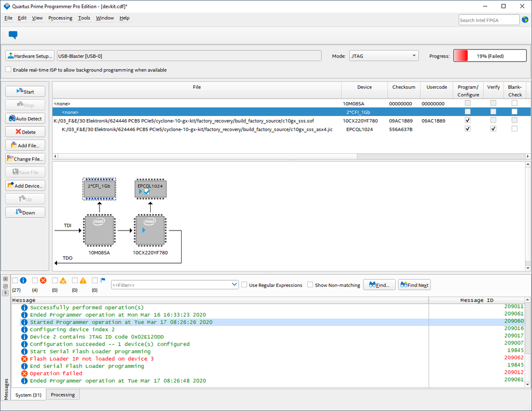Select the 10CX220YF780 chip in the diagram
The height and width of the screenshot is (411, 532).
tap(150, 231)
